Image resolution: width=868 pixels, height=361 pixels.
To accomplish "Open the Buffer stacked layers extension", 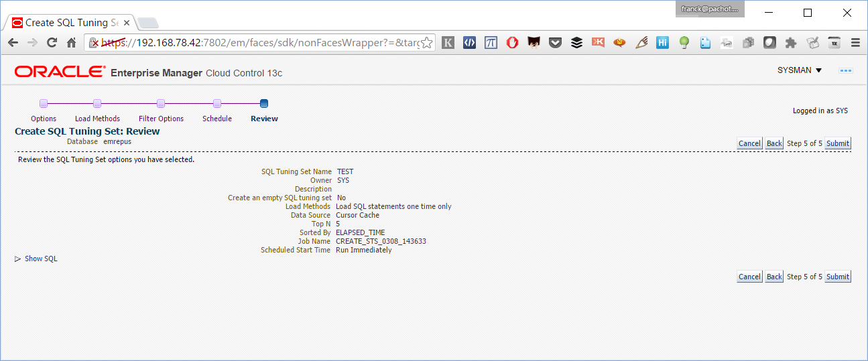I will (x=576, y=42).
